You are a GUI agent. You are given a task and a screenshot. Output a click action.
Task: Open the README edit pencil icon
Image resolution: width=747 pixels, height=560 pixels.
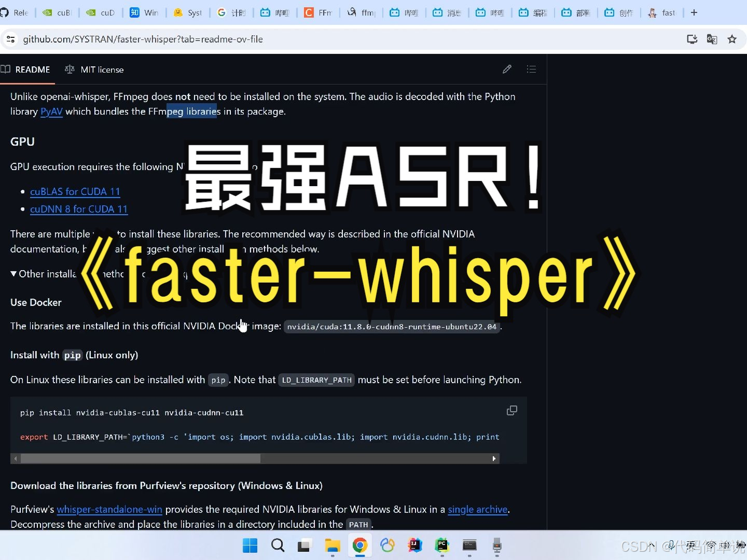tap(507, 69)
